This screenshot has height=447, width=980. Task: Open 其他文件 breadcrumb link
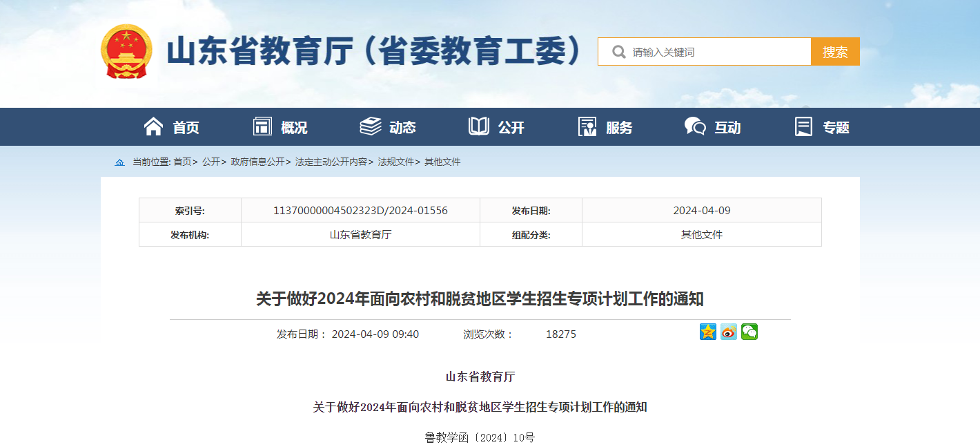(x=442, y=162)
